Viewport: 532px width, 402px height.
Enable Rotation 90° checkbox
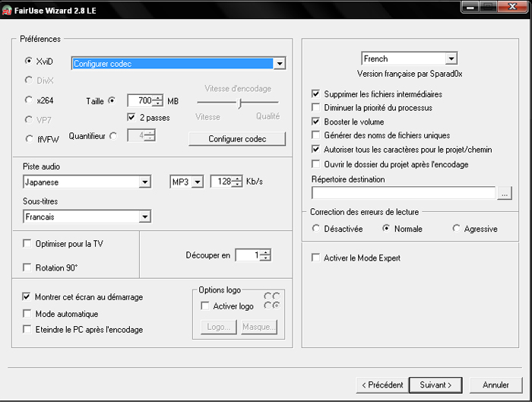point(27,267)
